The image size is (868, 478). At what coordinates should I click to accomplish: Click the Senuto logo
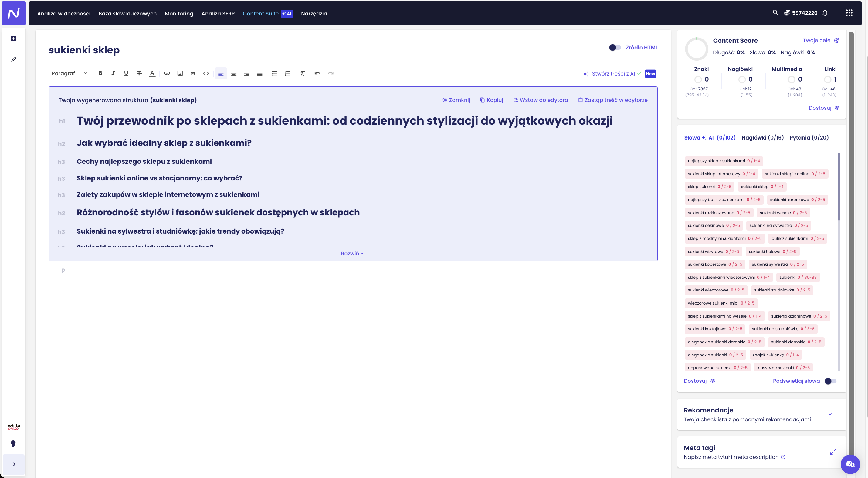pyautogui.click(x=13, y=13)
